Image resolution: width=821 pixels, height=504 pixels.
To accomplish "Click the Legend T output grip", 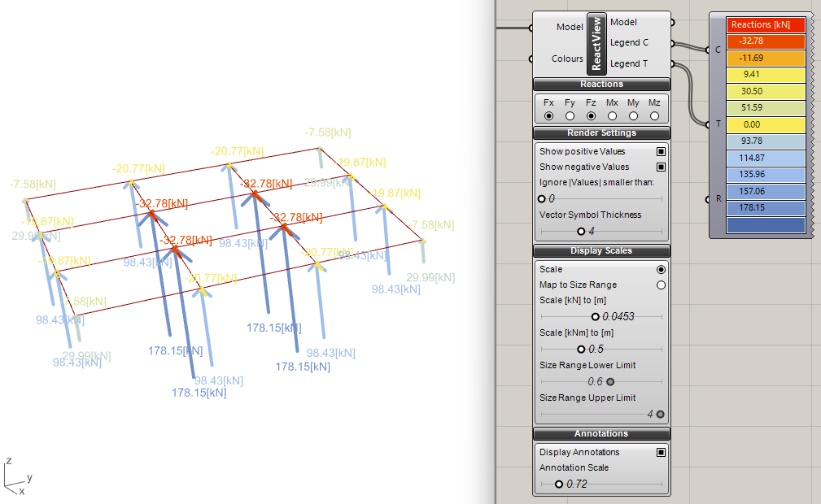I will [x=672, y=63].
